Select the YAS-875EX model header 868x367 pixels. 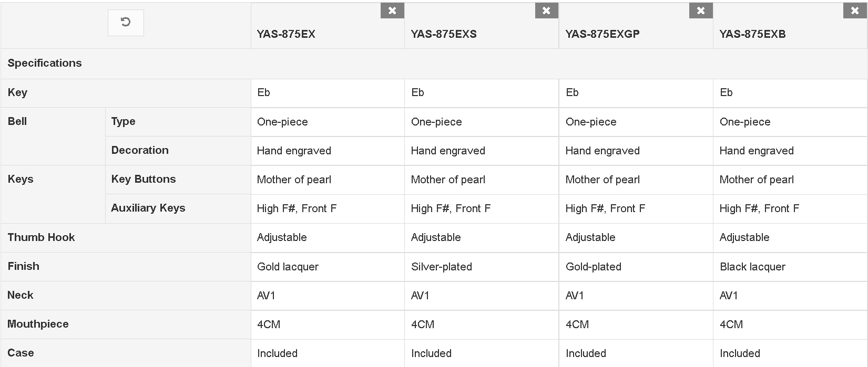click(286, 34)
